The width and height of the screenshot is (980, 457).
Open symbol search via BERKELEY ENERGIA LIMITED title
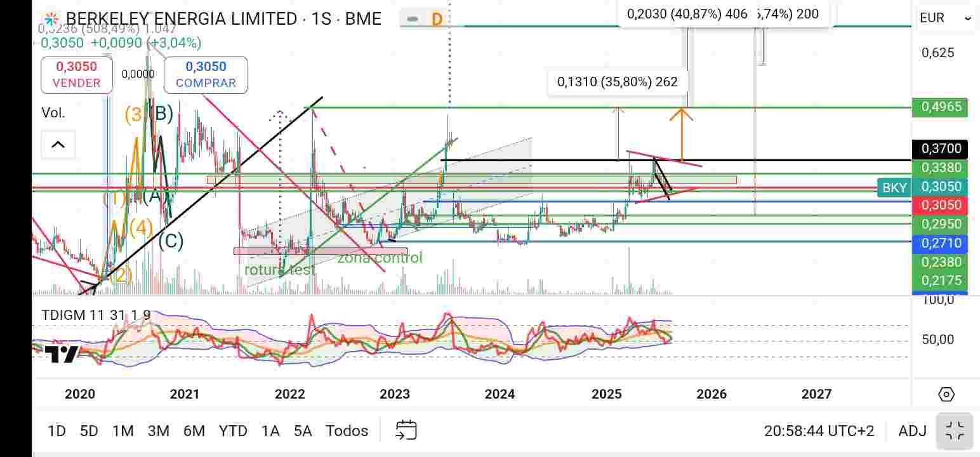point(223,19)
